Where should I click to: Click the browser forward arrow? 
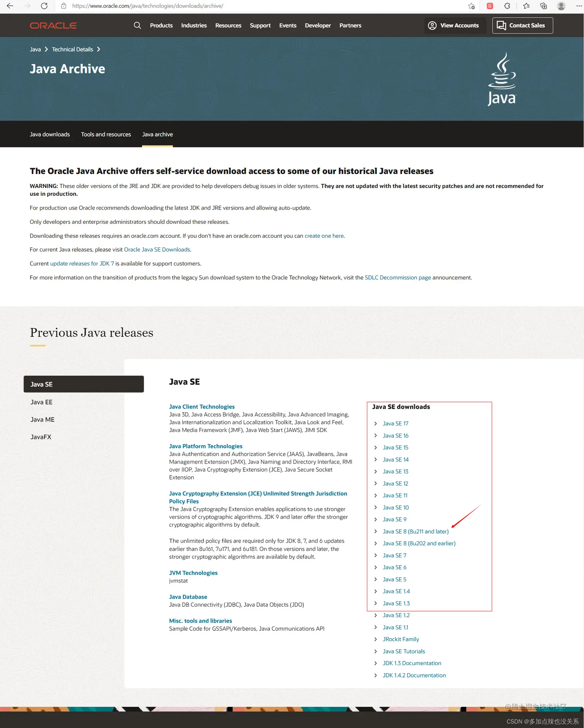pos(27,6)
